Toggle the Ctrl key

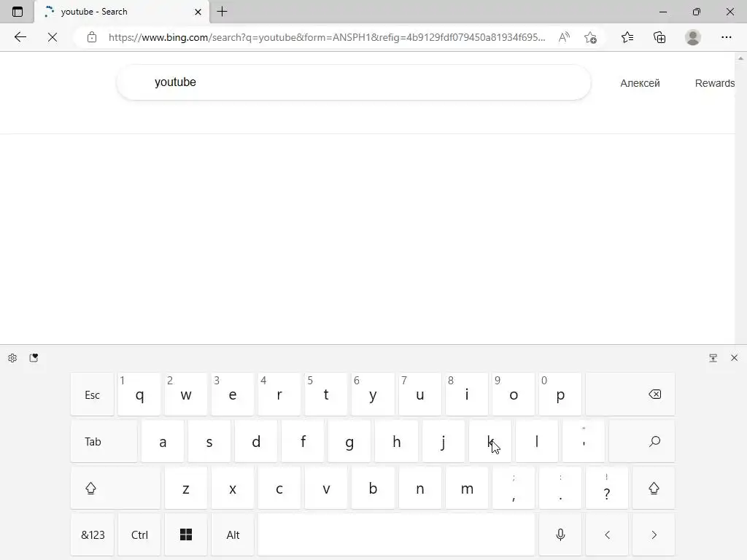coord(139,534)
